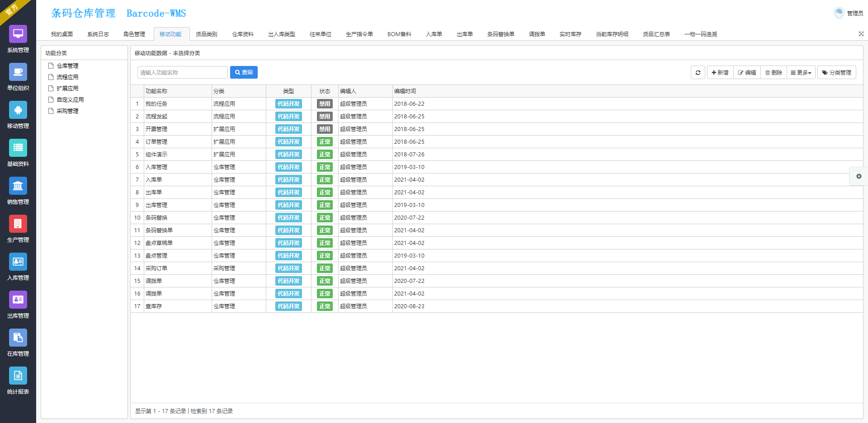Switch to 货品类别 tab

(207, 34)
